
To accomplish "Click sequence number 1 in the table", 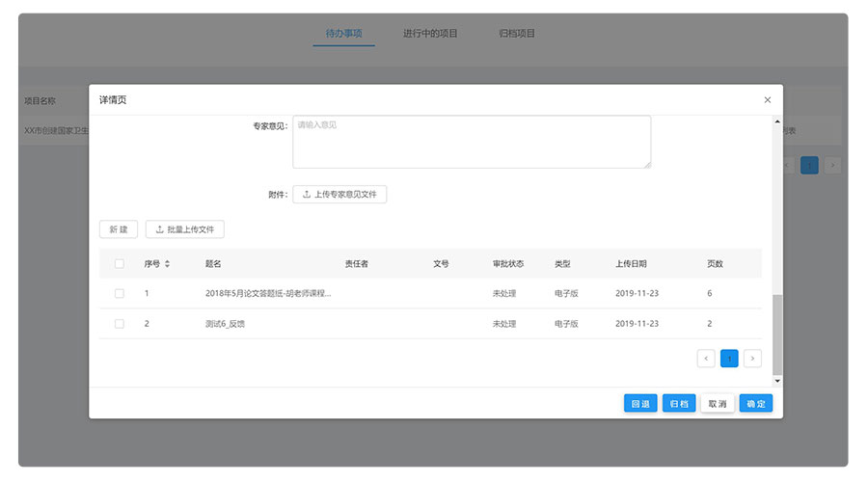I will pyautogui.click(x=147, y=293).
